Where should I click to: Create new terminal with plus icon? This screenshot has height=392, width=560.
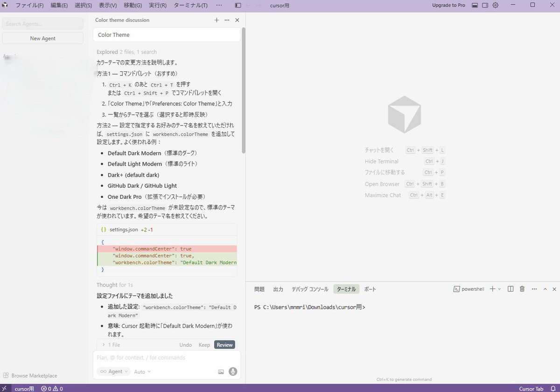492,289
